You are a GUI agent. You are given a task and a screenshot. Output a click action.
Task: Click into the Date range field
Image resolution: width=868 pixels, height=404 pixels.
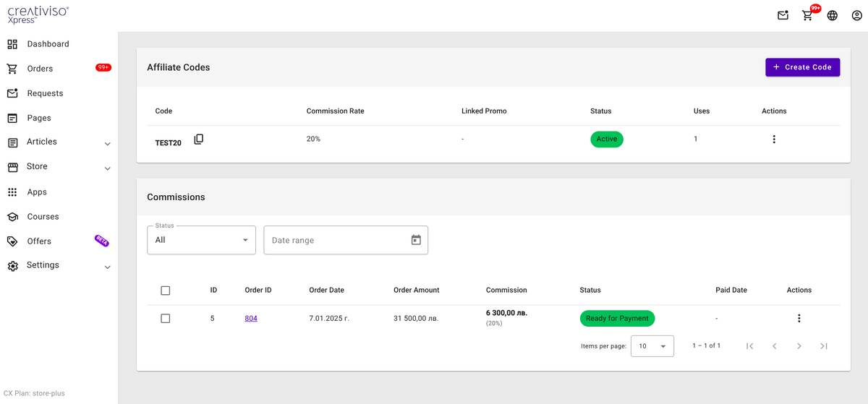[333, 240]
